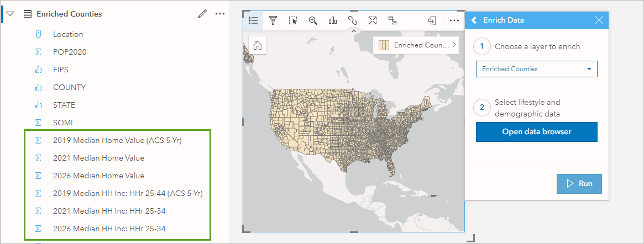Run the enrich data analysis
Screen dimensions: 644x244
pos(579,184)
